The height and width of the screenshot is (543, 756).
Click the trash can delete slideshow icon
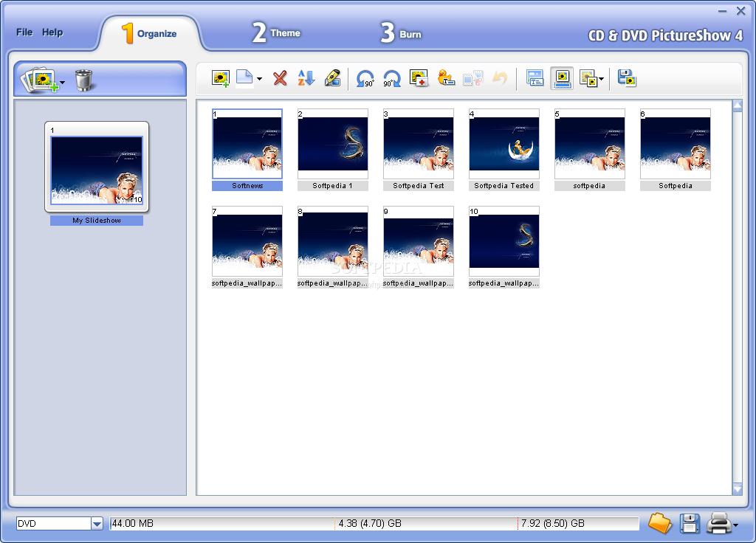[x=83, y=80]
